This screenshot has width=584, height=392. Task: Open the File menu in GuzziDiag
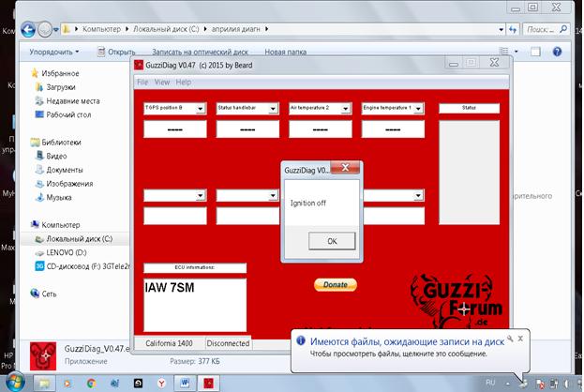(x=142, y=82)
